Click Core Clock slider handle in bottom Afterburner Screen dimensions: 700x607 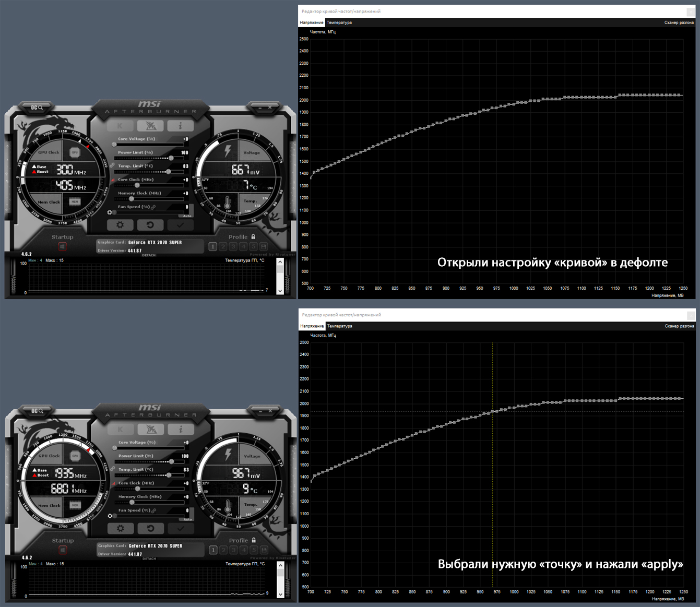click(138, 489)
